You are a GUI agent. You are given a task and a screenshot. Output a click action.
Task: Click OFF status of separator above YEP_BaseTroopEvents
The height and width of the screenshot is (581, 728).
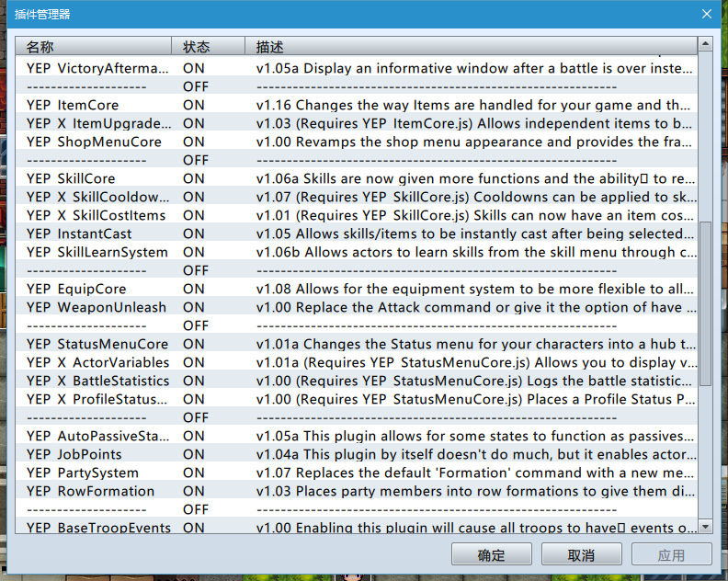pyautogui.click(x=196, y=509)
